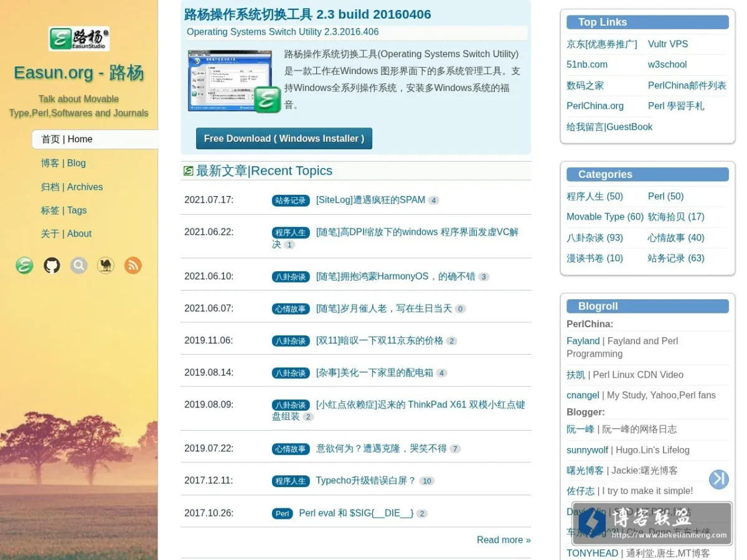Image resolution: width=747 pixels, height=560 pixels.
Task: Open cnangel blogroll link
Action: 583,395
